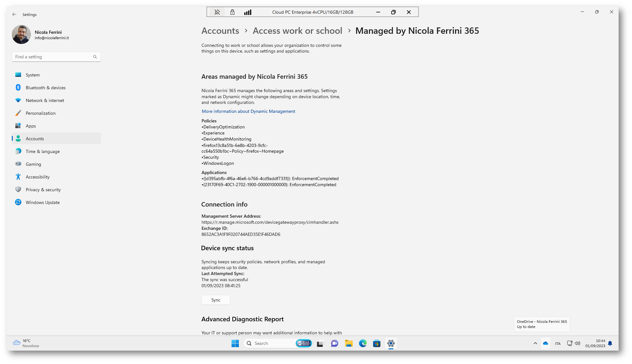Go back using the Settings back arrow
The image size is (632, 364).
pyautogui.click(x=14, y=14)
